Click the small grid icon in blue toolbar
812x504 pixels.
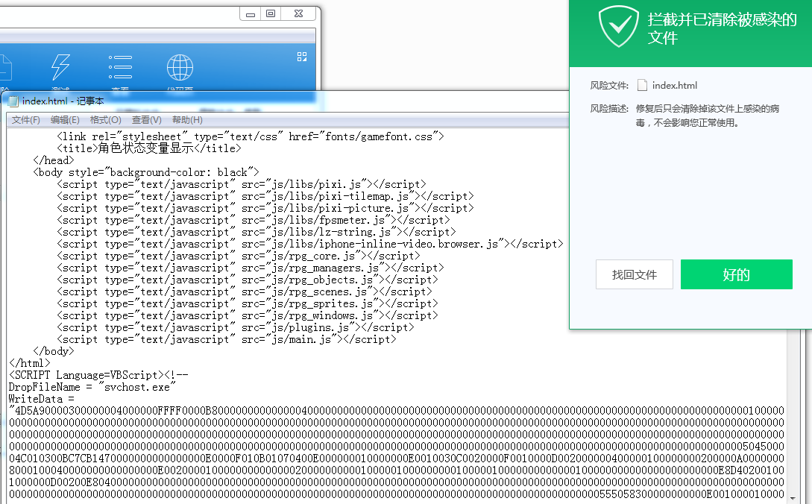tap(302, 57)
